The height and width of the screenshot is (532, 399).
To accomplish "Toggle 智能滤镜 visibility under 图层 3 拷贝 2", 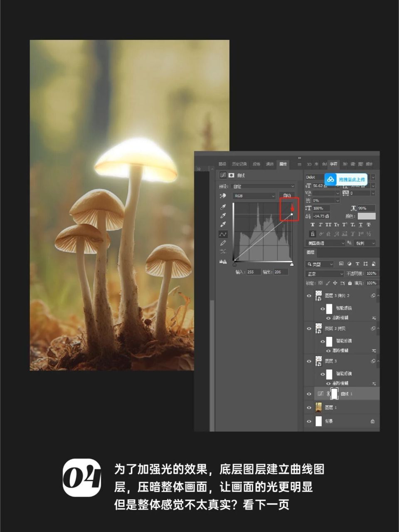I will point(323,308).
